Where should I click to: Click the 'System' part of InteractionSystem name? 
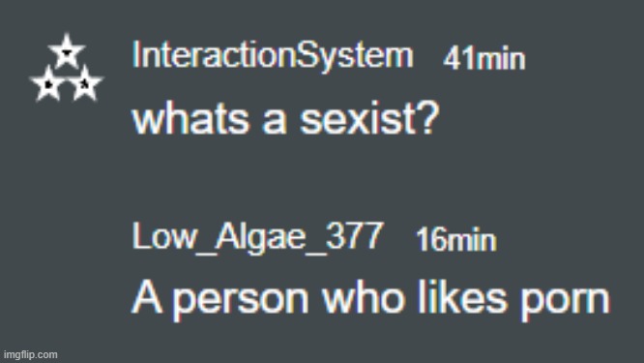coord(354,57)
